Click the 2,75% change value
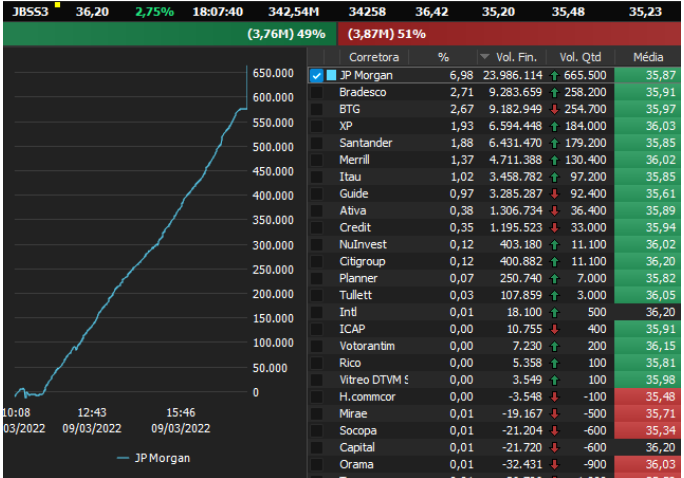The height and width of the screenshot is (478, 684). pos(154,12)
